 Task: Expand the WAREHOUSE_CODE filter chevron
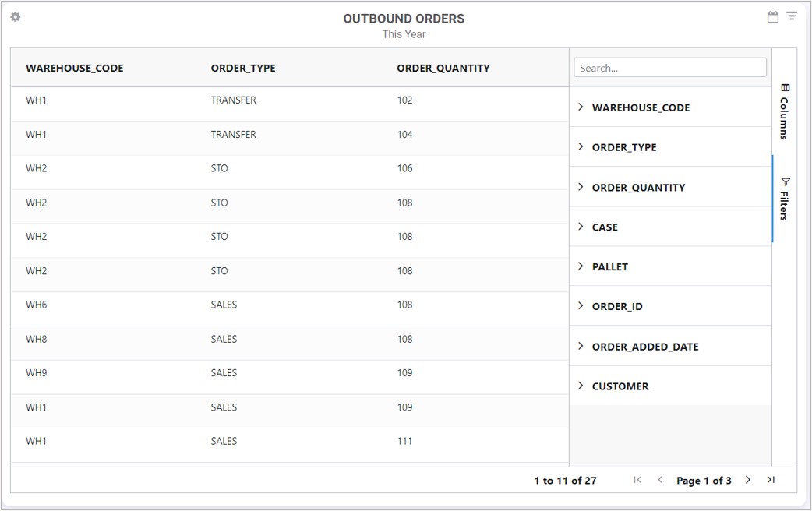pos(581,107)
